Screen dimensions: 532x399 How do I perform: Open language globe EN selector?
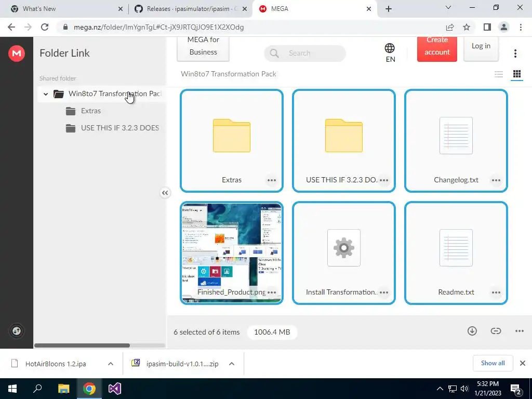click(x=390, y=53)
